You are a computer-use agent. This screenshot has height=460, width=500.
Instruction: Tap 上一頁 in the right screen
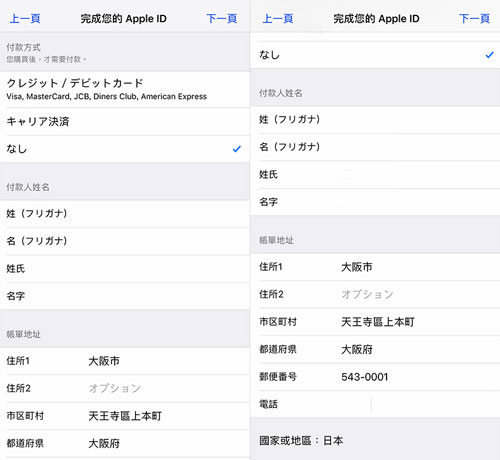[278, 18]
